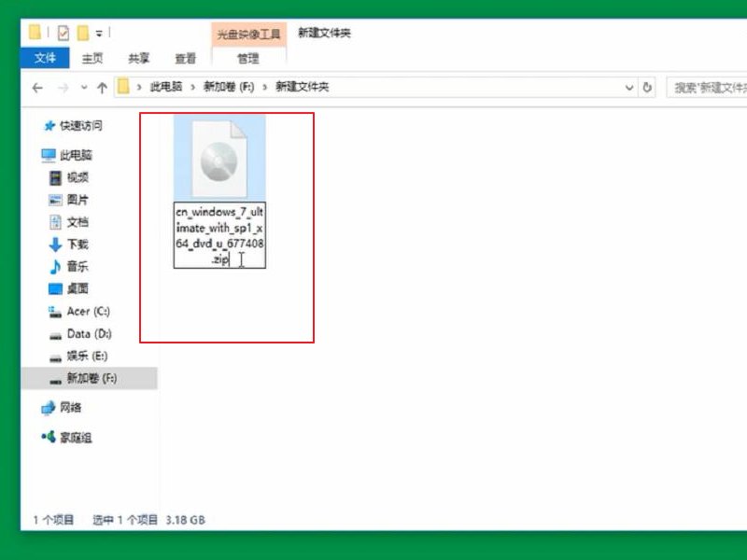
Task: Switch to the 查看 ribbon tab
Action: 185,58
